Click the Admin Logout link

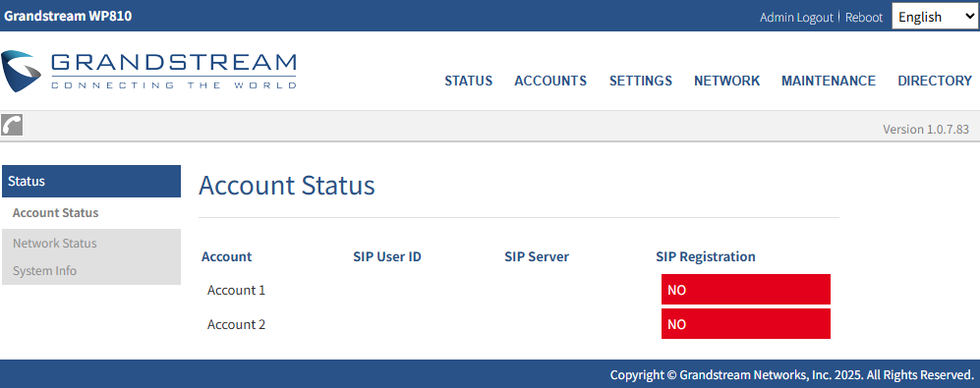(796, 18)
